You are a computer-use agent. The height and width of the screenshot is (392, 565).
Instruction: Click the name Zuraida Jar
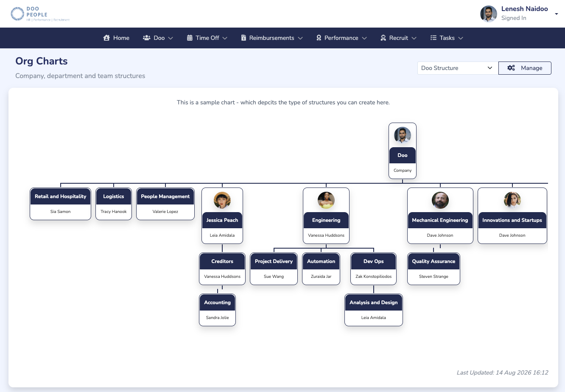tap(321, 276)
